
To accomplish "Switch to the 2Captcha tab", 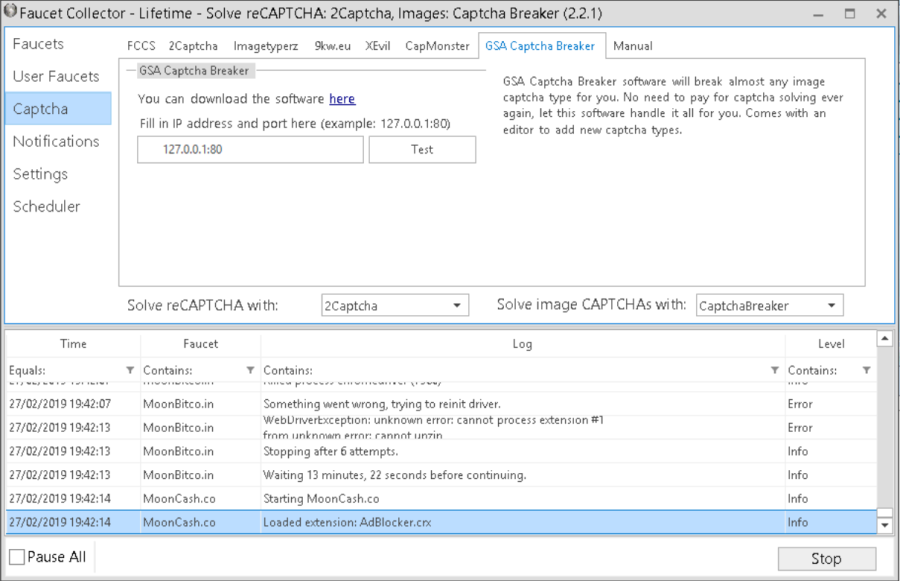I will 193,46.
